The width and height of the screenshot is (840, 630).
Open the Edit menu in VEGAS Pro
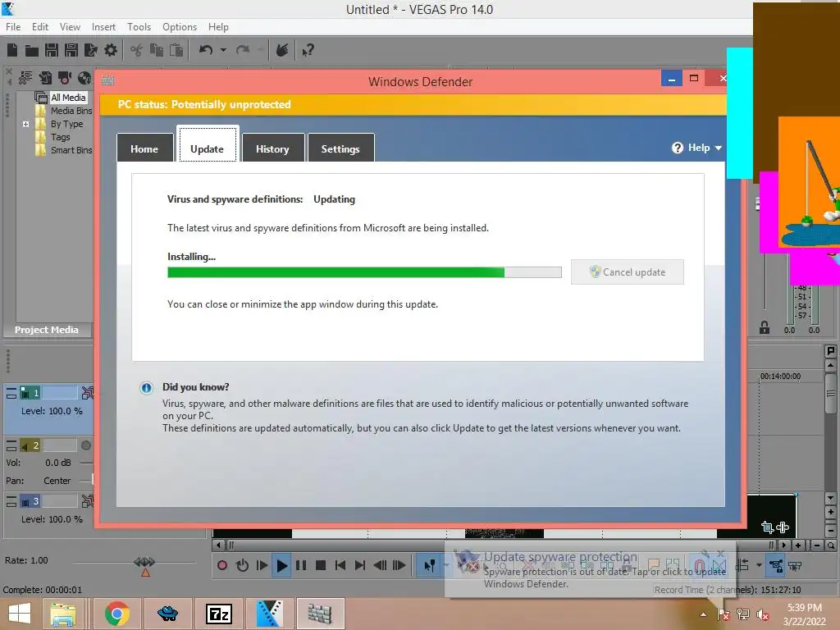click(40, 27)
